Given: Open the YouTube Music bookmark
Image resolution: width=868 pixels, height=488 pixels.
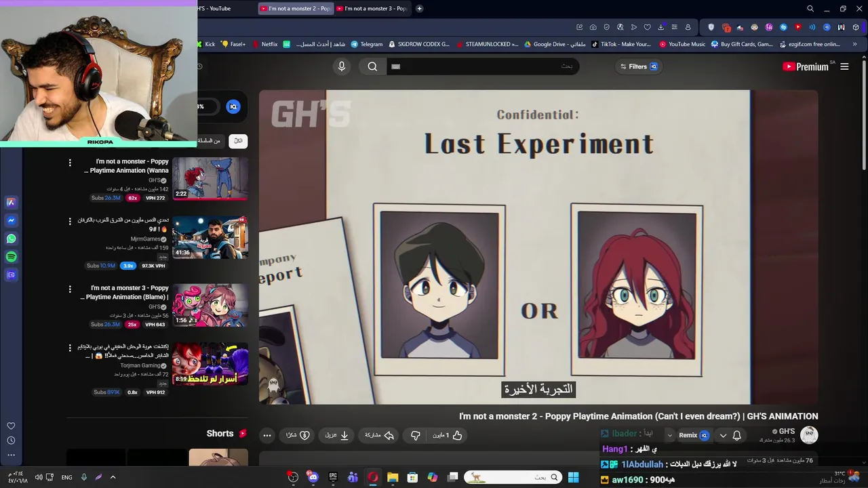Looking at the screenshot, I should 682,44.
